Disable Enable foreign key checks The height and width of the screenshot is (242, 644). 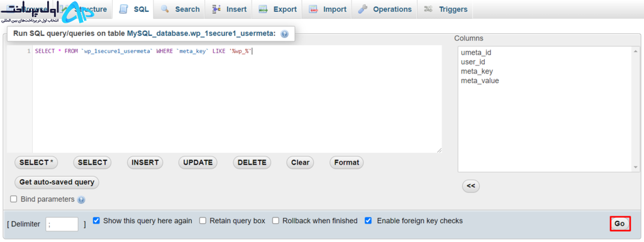pyautogui.click(x=369, y=221)
